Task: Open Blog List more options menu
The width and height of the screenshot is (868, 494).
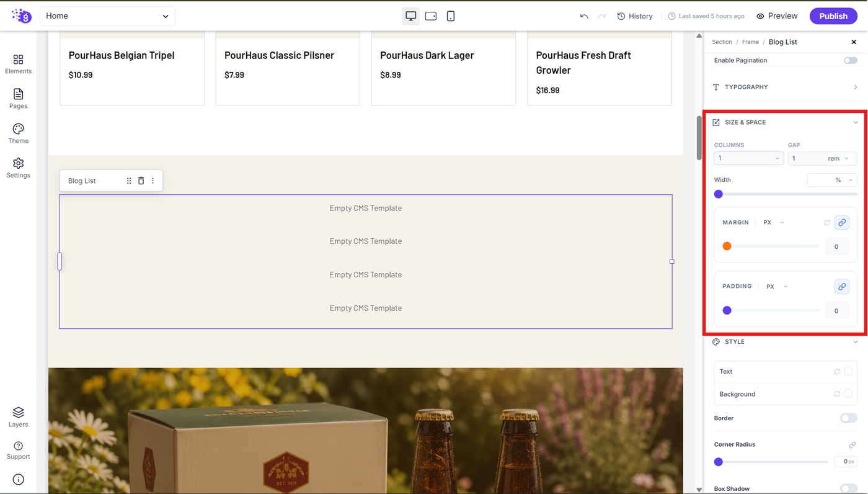Action: pyautogui.click(x=153, y=181)
